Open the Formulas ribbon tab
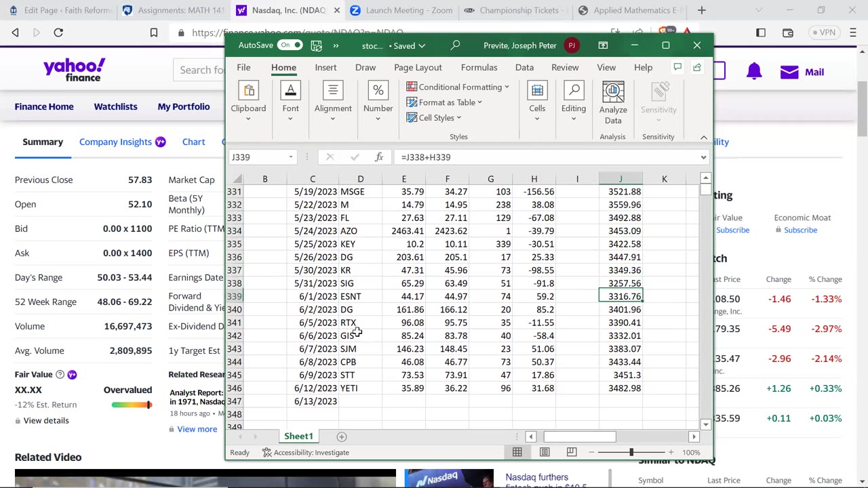The image size is (868, 488). tap(479, 67)
